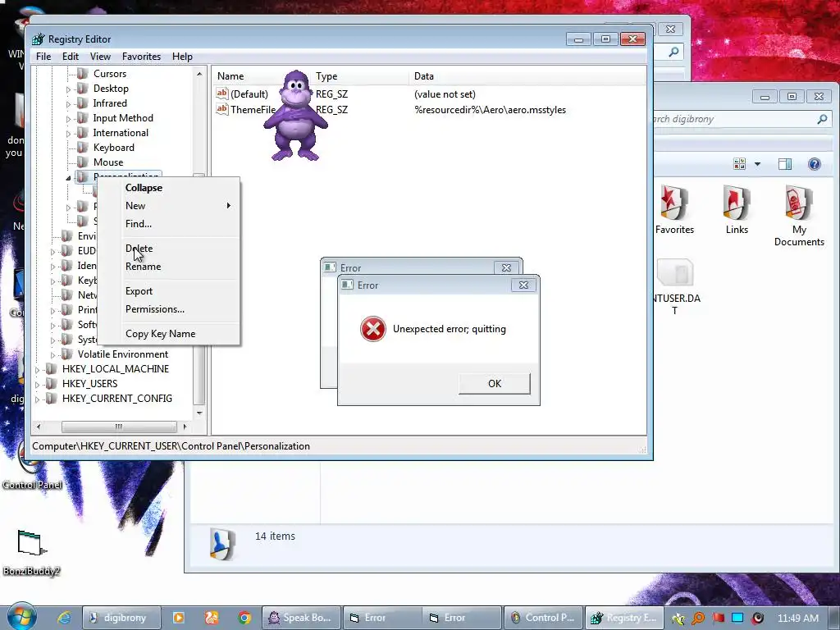The width and height of the screenshot is (840, 630).
Task: Switch to Control P... taskbar button
Action: coord(543,618)
